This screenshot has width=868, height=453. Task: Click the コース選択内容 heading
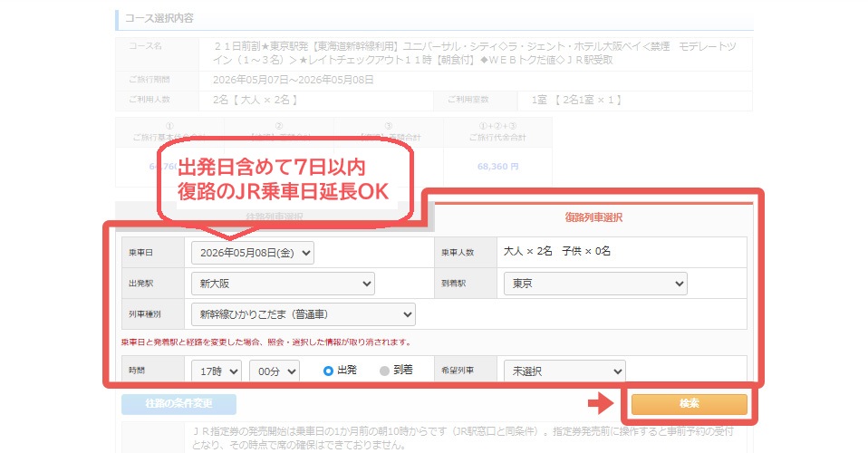click(x=159, y=18)
